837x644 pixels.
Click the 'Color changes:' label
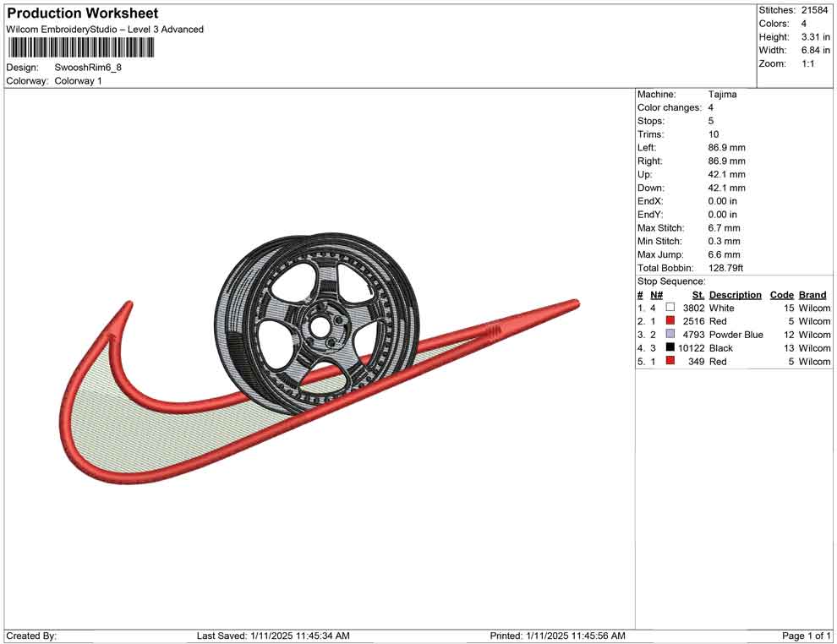click(670, 108)
